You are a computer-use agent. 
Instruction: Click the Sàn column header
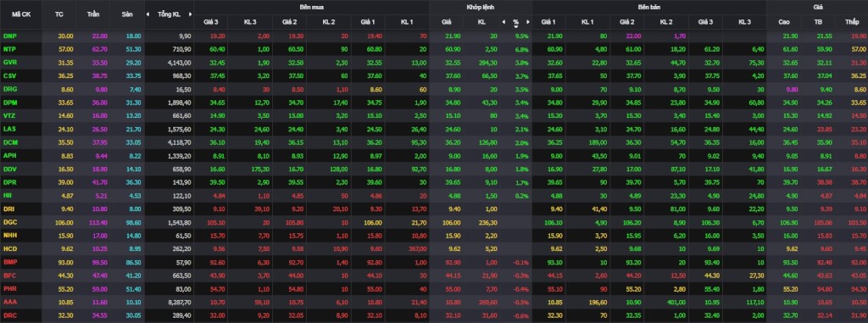(127, 14)
